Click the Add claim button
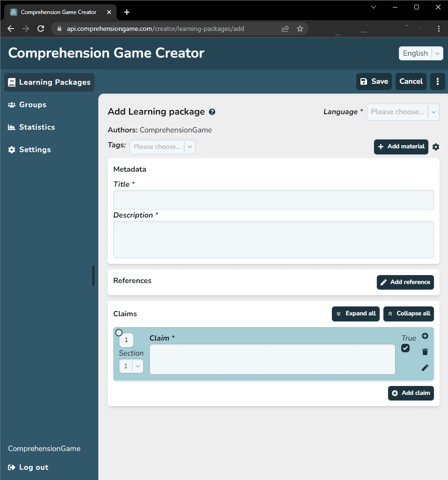 pyautogui.click(x=411, y=393)
